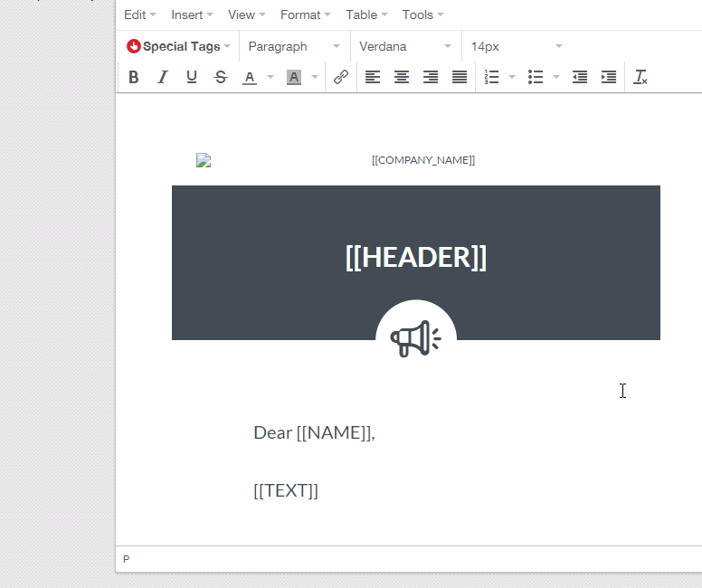Toggle underline formatting
This screenshot has height=588, width=702.
(x=192, y=77)
